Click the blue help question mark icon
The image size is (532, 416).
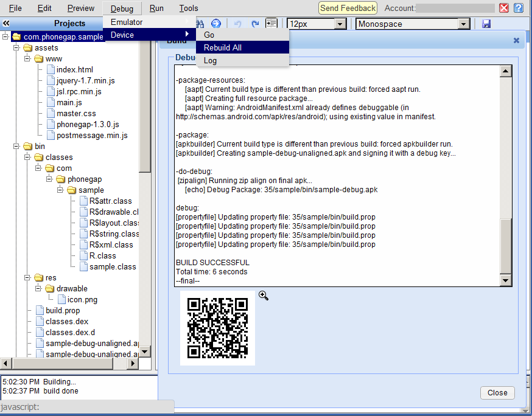519,8
